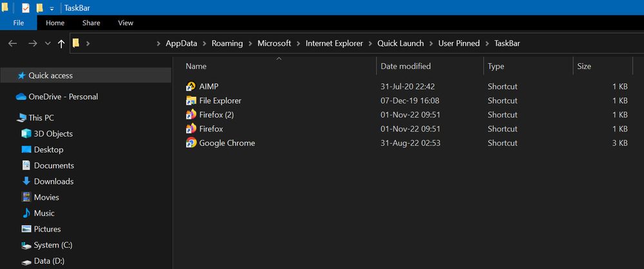The width and height of the screenshot is (644, 269).
Task: Open the Share ribbon tab
Action: click(x=91, y=23)
